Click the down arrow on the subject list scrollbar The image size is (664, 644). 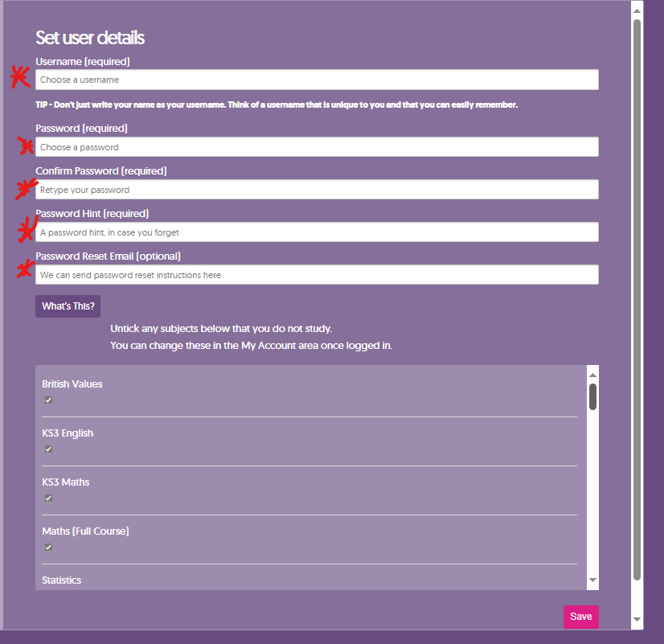(x=592, y=580)
